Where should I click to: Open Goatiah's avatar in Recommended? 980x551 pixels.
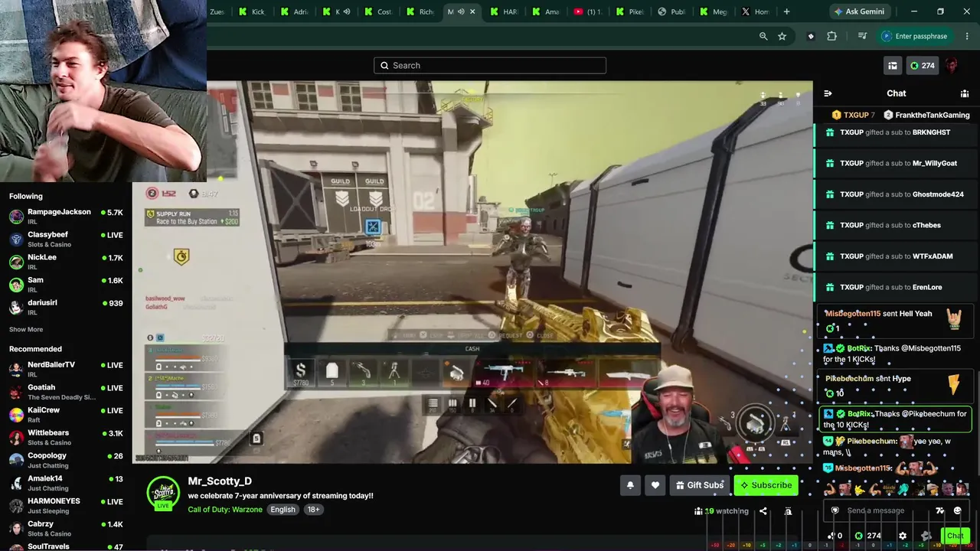coord(16,392)
